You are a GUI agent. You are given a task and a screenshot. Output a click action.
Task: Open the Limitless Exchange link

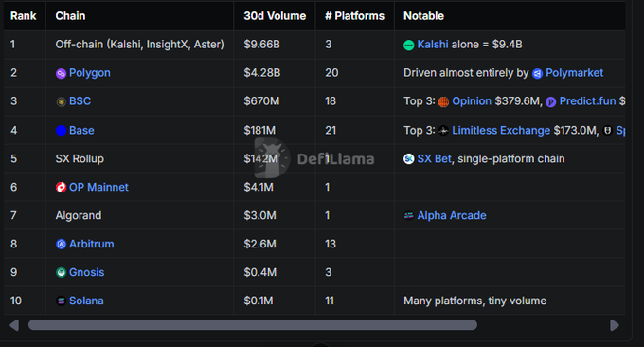[501, 130]
